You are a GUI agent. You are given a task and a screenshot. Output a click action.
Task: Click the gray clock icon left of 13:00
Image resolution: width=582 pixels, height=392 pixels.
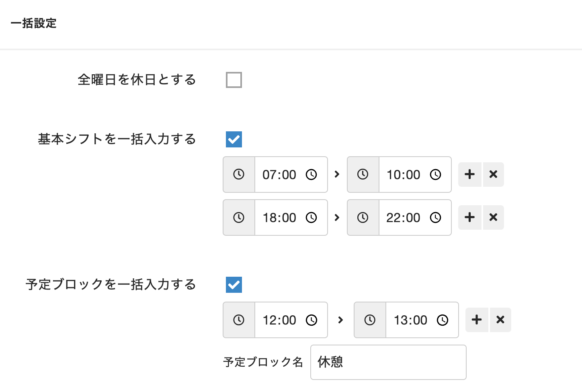coord(370,320)
